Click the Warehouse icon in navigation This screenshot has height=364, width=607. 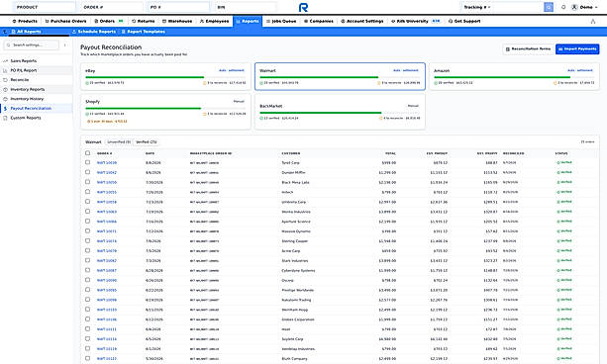click(164, 22)
